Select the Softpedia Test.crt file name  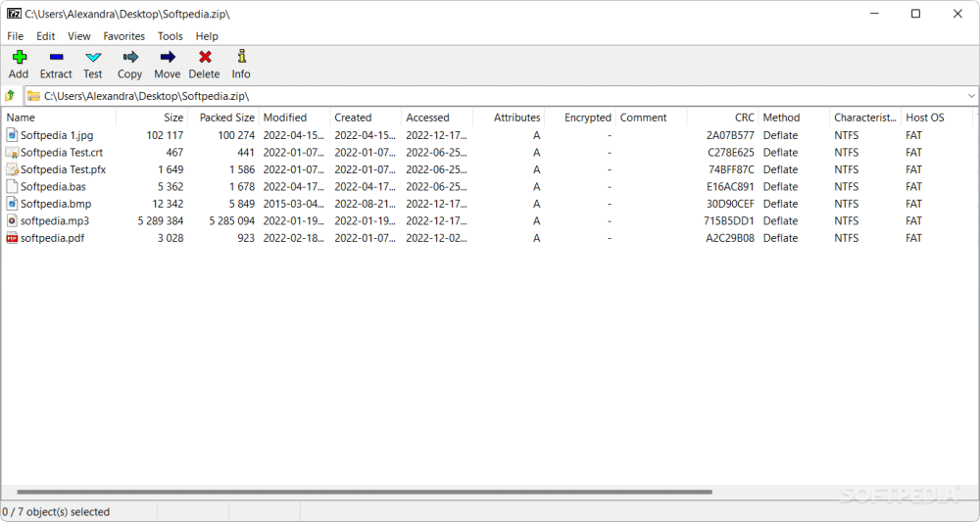[62, 153]
